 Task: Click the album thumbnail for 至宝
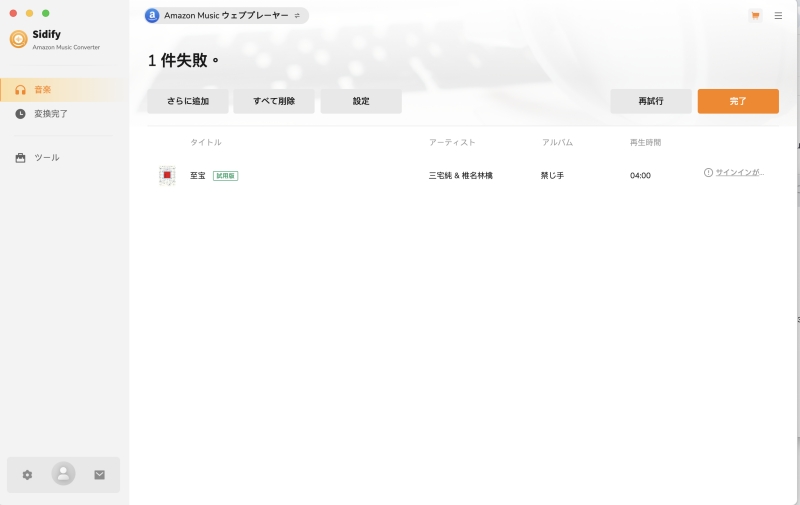(167, 175)
